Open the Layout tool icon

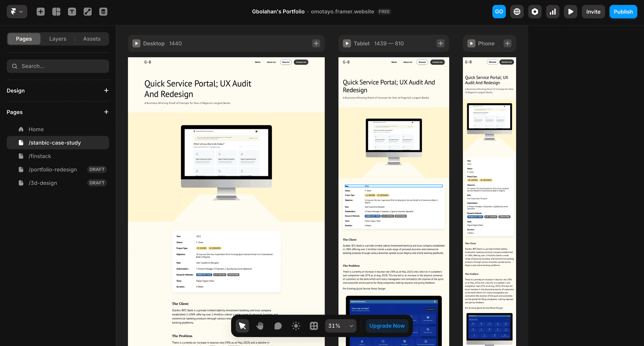tap(56, 12)
